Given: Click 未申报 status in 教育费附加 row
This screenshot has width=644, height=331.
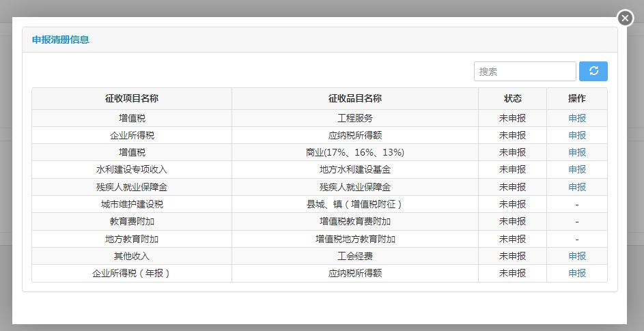Looking at the screenshot, I should coord(513,221).
